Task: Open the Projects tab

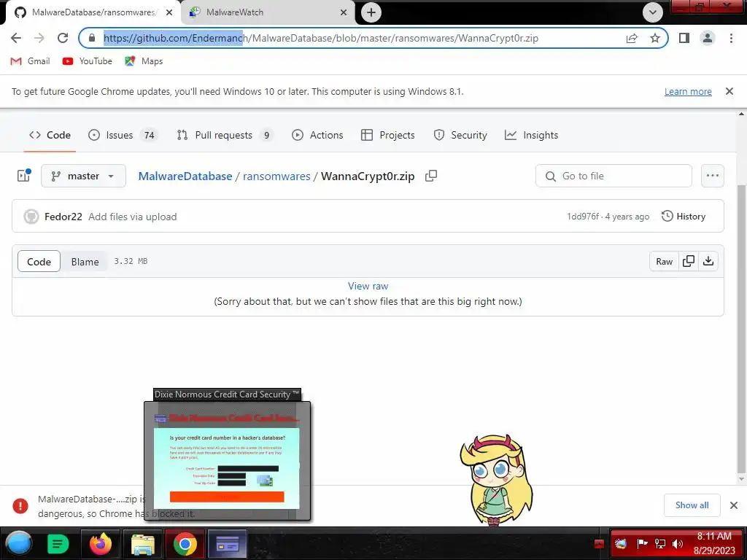Action: coord(388,135)
